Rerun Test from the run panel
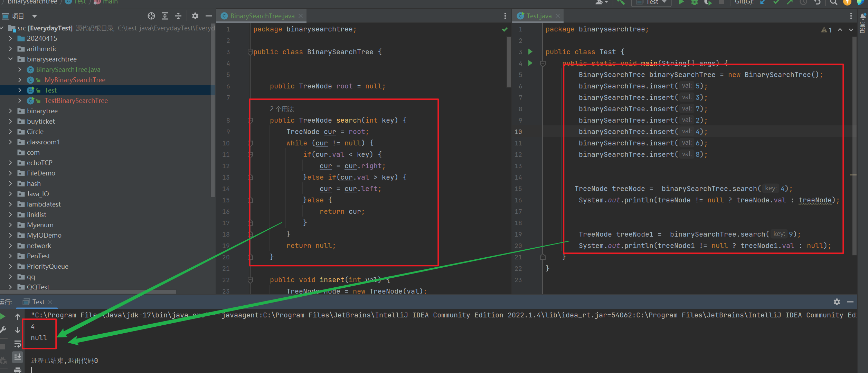This screenshot has height=373, width=868. (3, 316)
